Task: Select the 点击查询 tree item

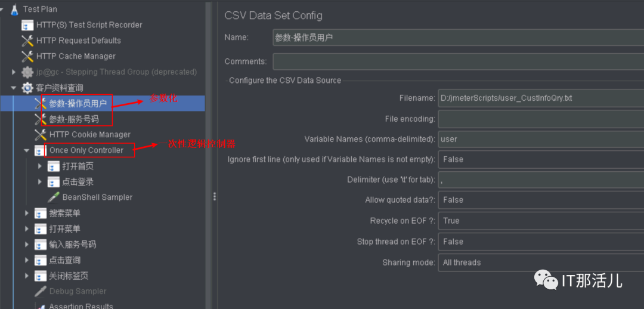Action: point(65,260)
